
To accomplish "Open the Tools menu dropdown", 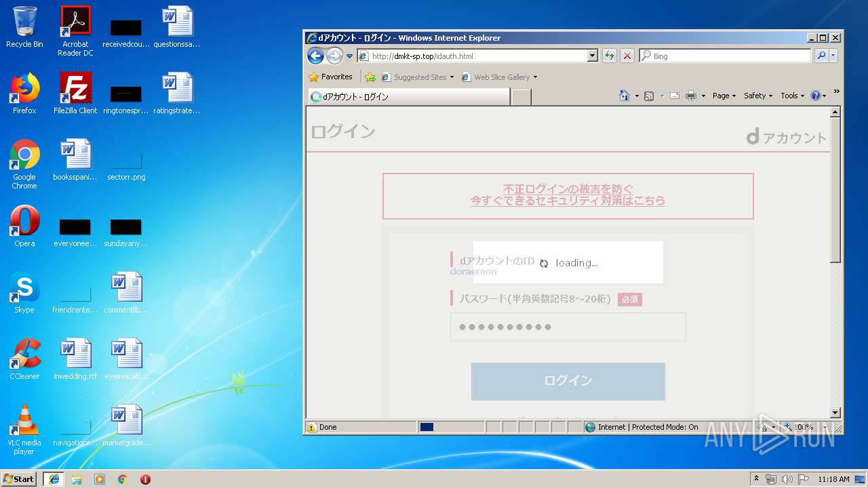I will pyautogui.click(x=792, y=96).
